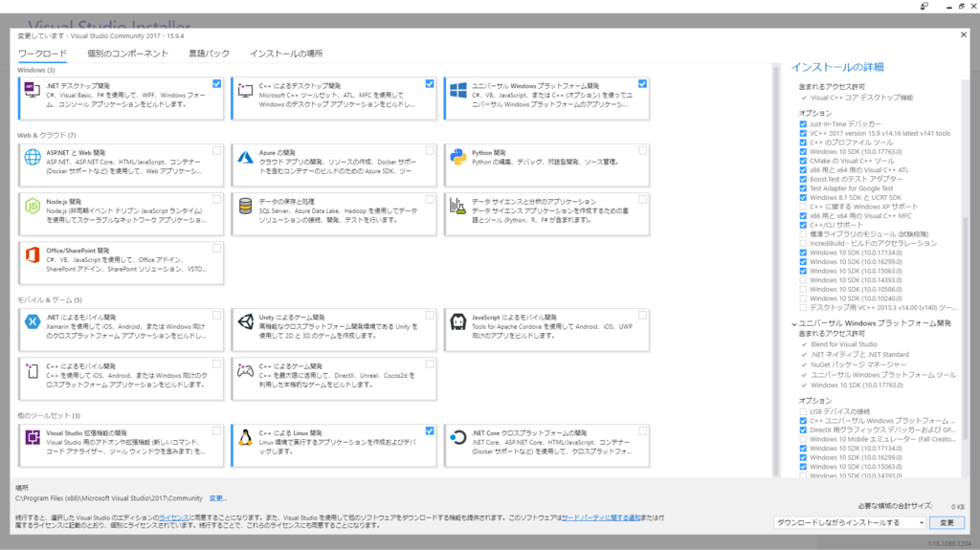Uncheck the CMake の Visual C++ ツール option
This screenshot has height=550, width=980.
coord(803,162)
